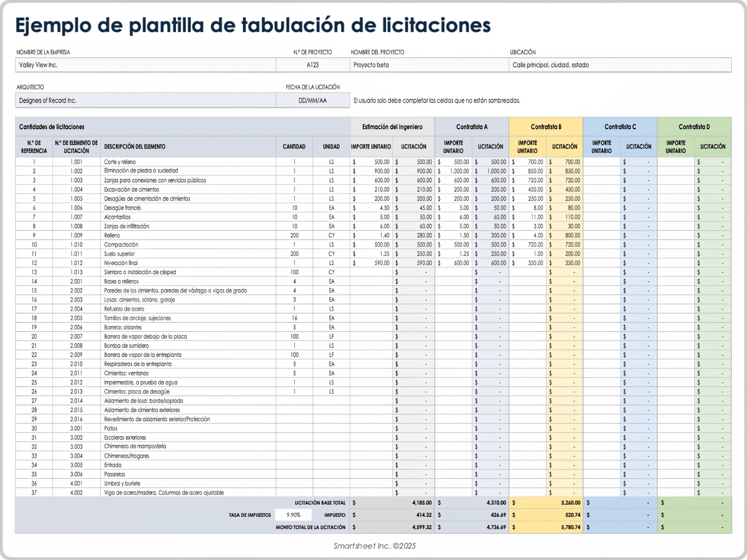Click the TASA DE IMPUESTOS label

tap(250, 515)
